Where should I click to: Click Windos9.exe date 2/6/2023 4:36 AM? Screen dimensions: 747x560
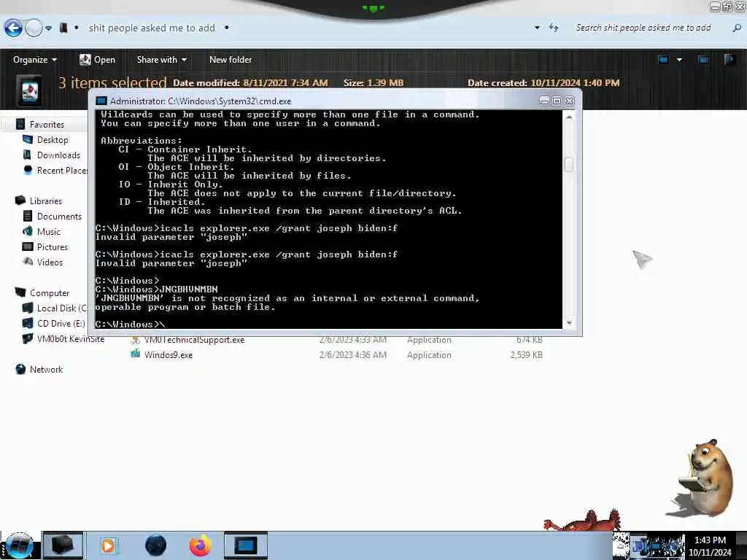pos(353,355)
